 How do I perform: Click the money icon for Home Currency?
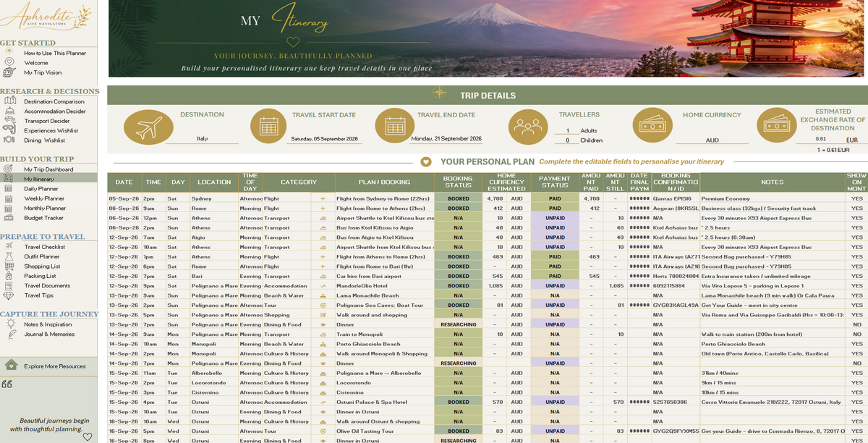(x=651, y=126)
